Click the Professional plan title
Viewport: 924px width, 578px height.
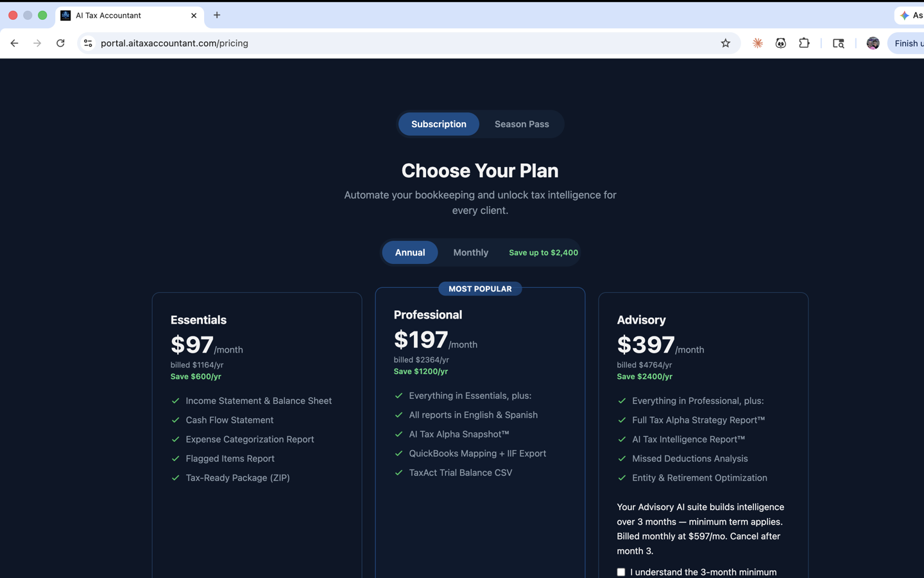pos(428,315)
